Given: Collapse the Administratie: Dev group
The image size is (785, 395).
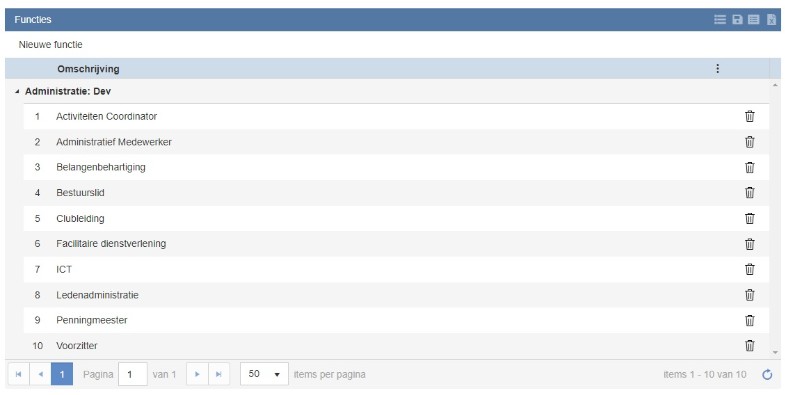Looking at the screenshot, I should pyautogui.click(x=17, y=92).
